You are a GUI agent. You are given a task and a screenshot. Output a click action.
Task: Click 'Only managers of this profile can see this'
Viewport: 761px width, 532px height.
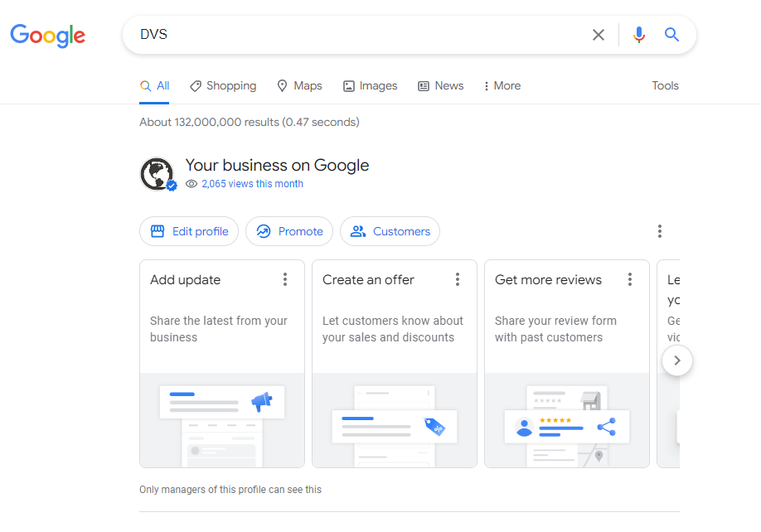pyautogui.click(x=230, y=490)
